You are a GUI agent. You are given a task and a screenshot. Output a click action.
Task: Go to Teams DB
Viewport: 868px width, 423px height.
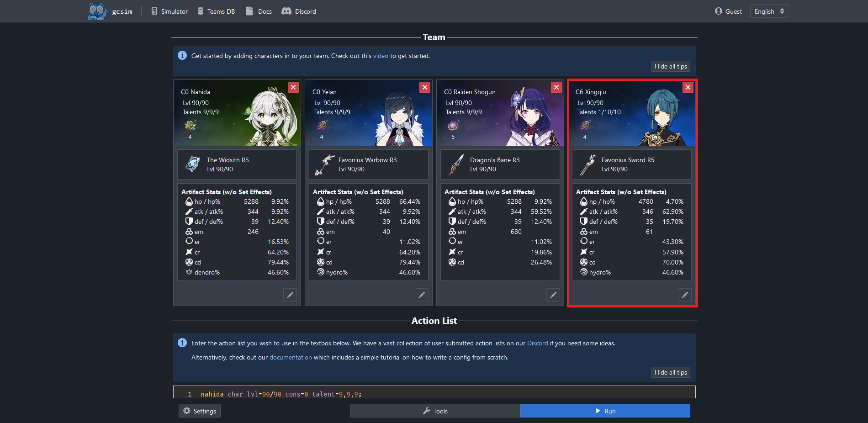[x=216, y=11]
